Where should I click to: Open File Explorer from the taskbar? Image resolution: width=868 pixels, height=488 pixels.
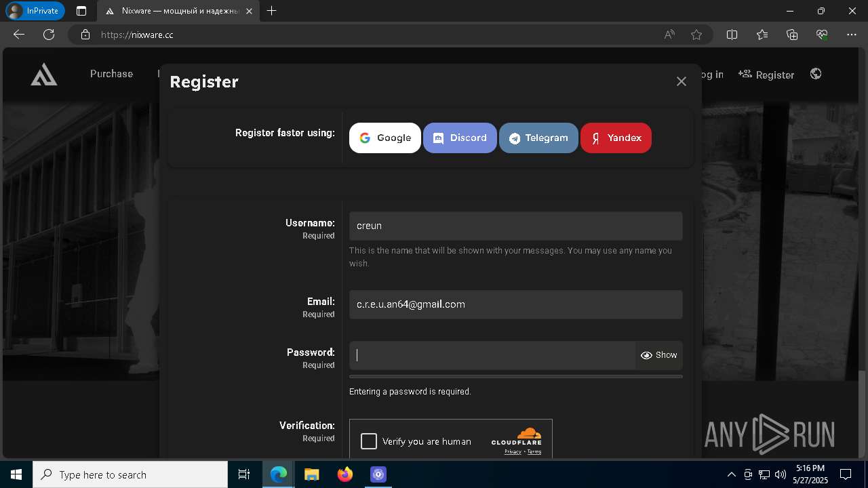tap(312, 474)
